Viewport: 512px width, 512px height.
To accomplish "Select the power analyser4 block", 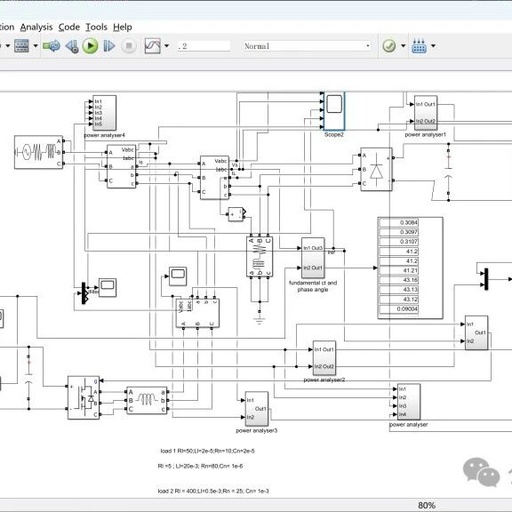I will tap(105, 113).
